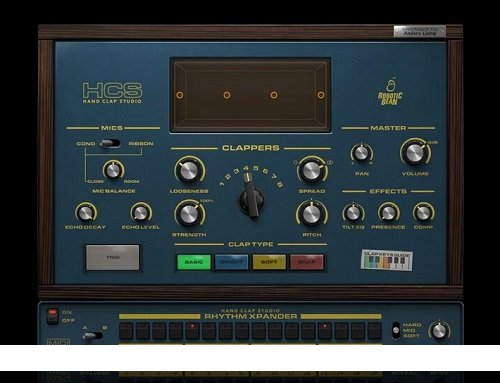Image resolution: width=500 pixels, height=383 pixels.
Task: Click the Looseness knob
Action: 189,171
